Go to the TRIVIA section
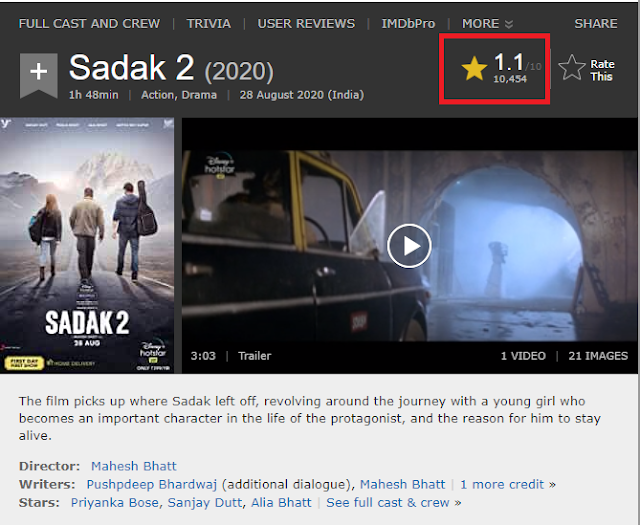The width and height of the screenshot is (640, 525). [x=209, y=24]
